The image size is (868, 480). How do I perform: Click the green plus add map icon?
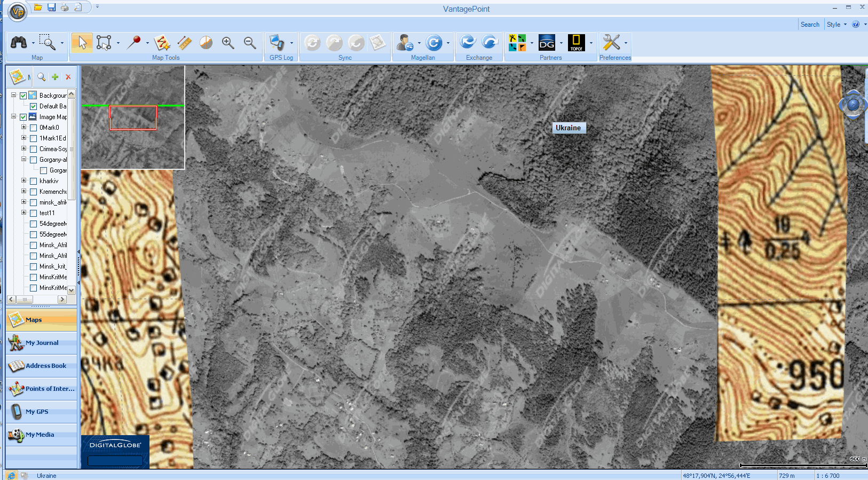tap(55, 77)
